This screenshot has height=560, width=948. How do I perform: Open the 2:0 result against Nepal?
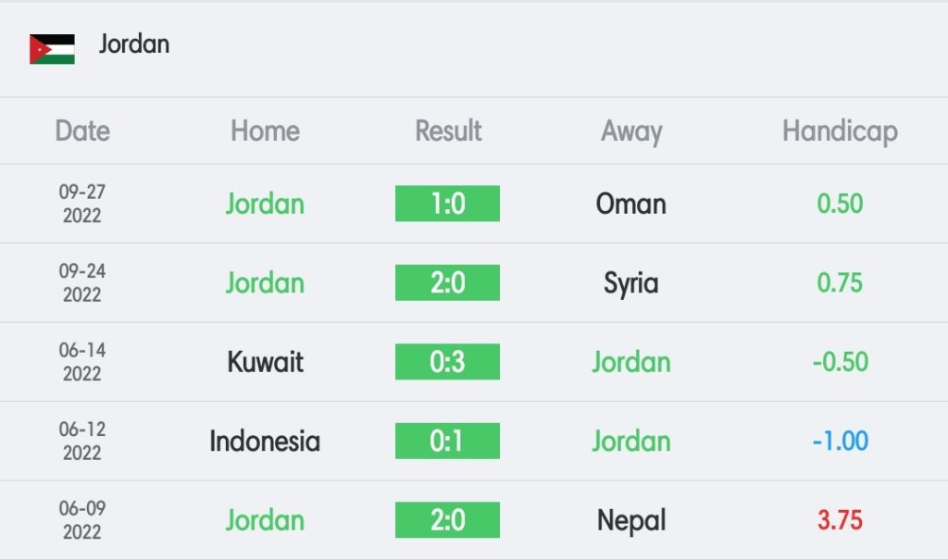447,520
